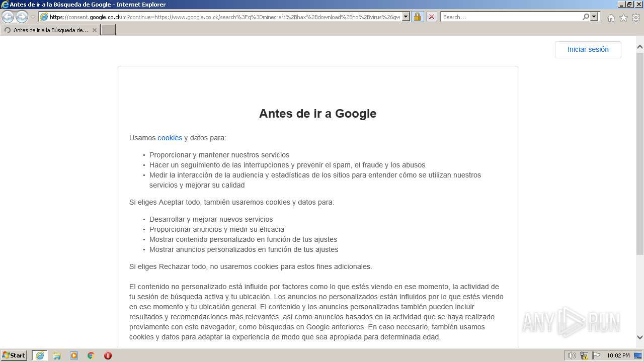Open the red Opera-style taskbar icon
The image size is (644, 362).
[x=108, y=355]
